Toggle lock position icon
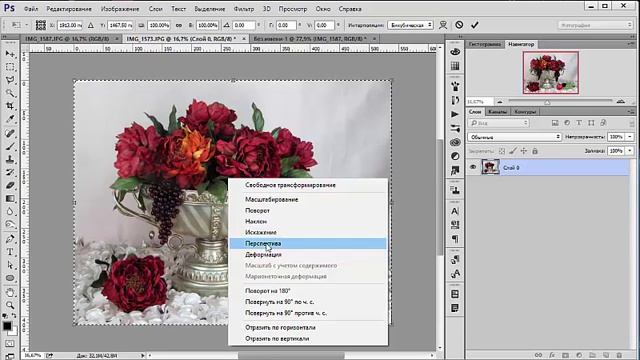 point(524,151)
